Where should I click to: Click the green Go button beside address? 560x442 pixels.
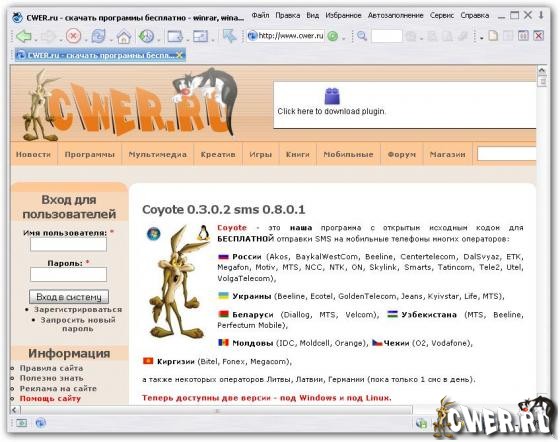coord(332,36)
